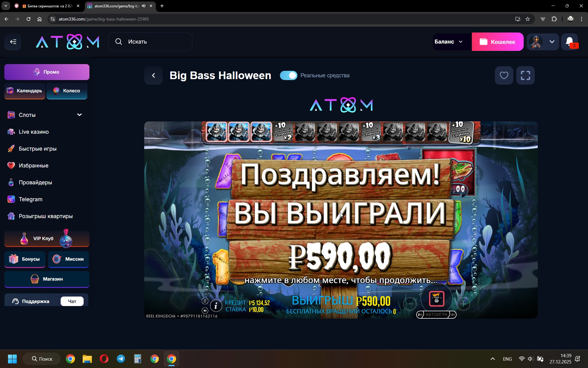
Task: Click the notification bell icon
Action: coord(569,42)
